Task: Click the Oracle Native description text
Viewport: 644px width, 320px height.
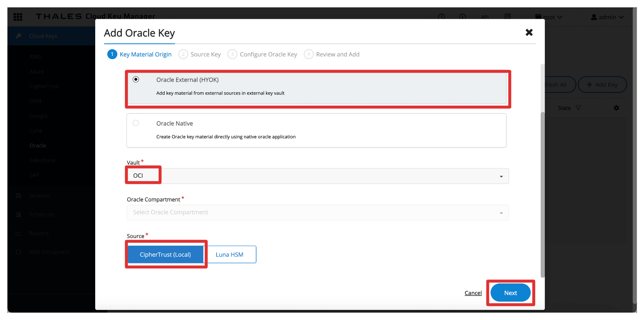Action: coord(226,136)
